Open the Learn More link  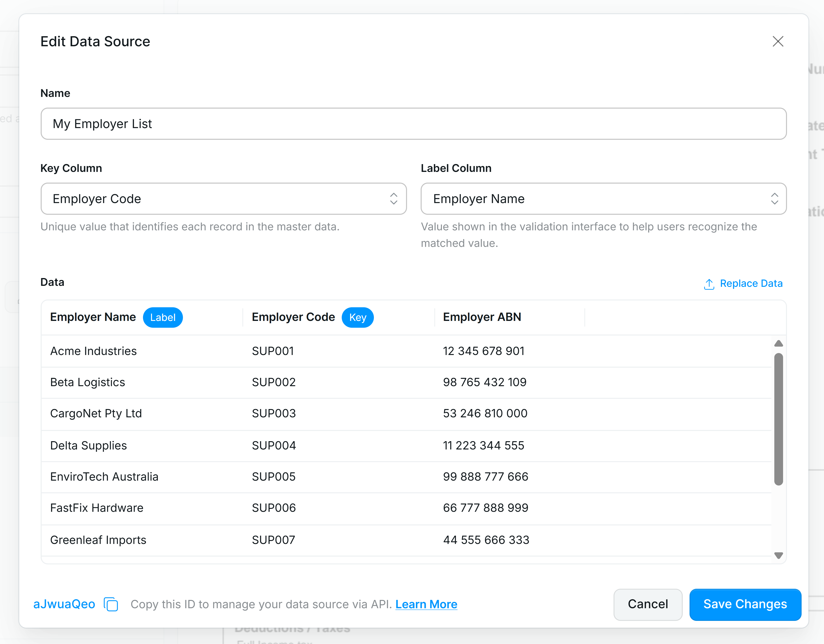pyautogui.click(x=426, y=604)
